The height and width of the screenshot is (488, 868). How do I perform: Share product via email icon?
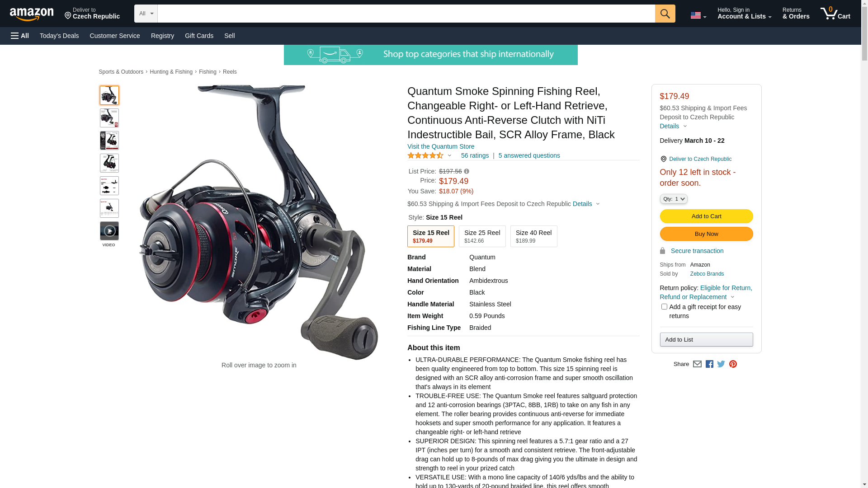pyautogui.click(x=697, y=364)
